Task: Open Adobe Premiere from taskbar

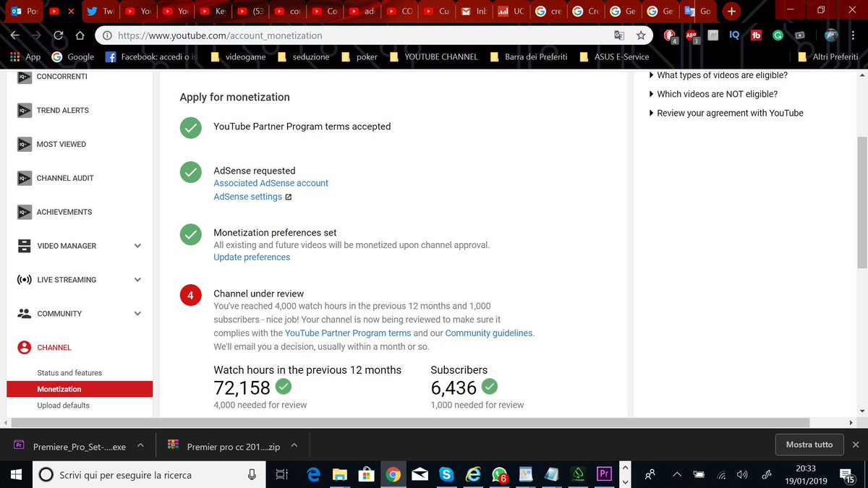Action: click(x=603, y=475)
